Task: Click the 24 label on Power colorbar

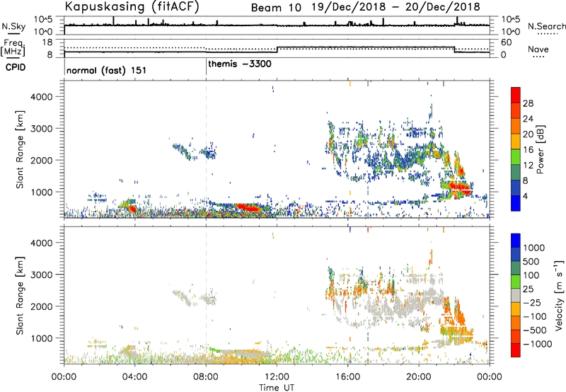Action: 528,119
